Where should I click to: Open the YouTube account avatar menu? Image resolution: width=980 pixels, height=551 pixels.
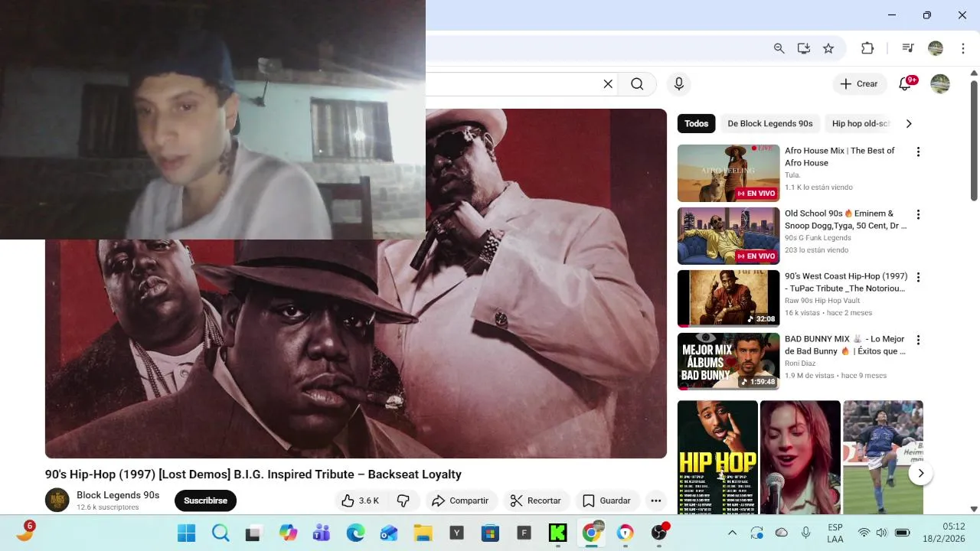(940, 84)
